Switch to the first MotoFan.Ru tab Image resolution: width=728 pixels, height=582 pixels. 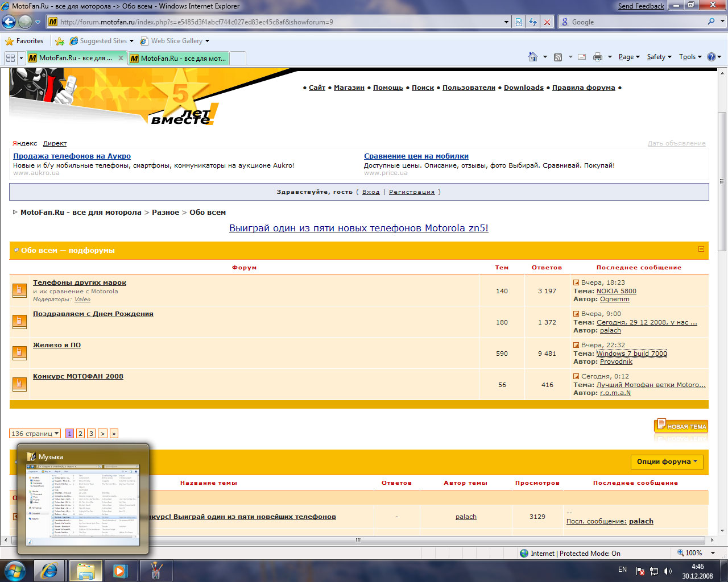(x=76, y=58)
